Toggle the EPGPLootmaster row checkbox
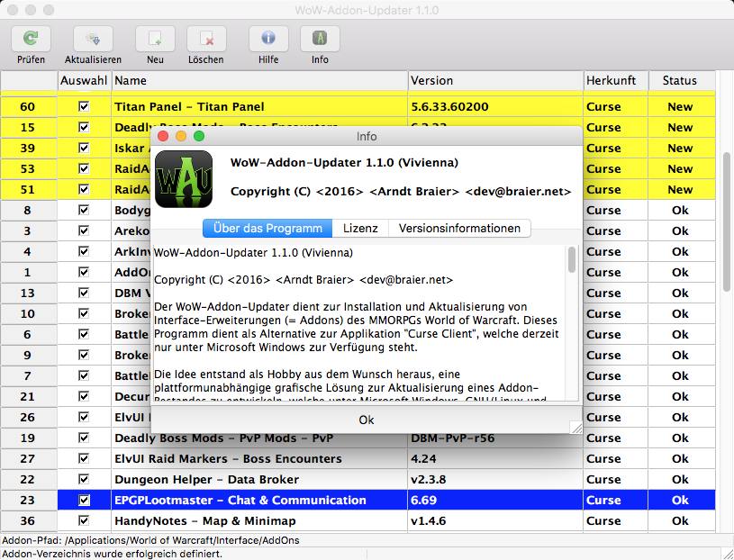Viewport: 734px width, 560px height. pyautogui.click(x=84, y=500)
